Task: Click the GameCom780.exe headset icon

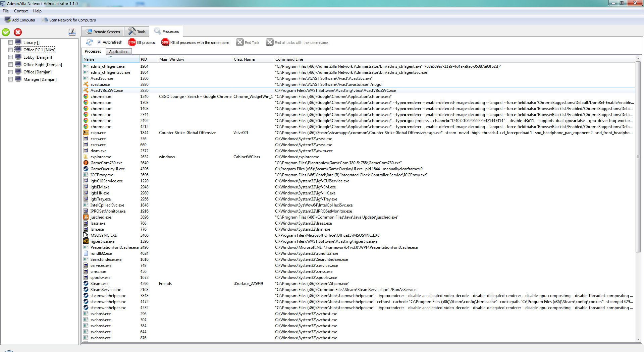Action: (x=86, y=163)
